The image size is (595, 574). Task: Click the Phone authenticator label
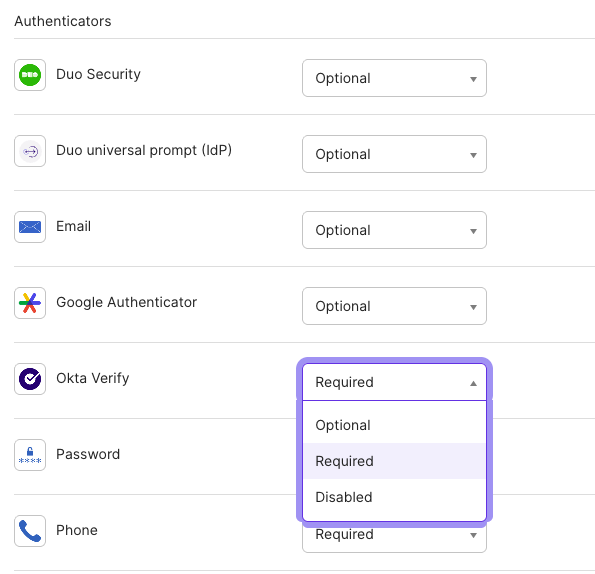(77, 530)
